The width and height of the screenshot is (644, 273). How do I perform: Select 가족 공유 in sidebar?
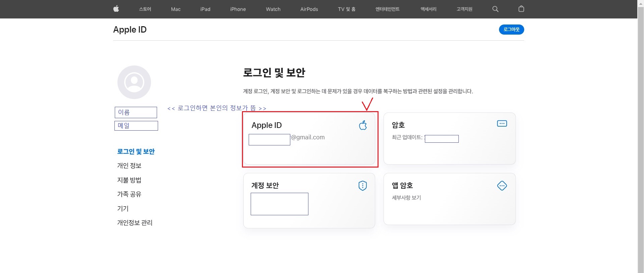[129, 194]
